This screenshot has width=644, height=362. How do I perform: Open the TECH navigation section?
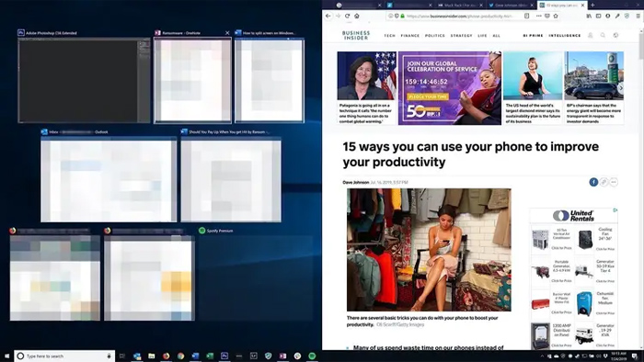point(390,36)
